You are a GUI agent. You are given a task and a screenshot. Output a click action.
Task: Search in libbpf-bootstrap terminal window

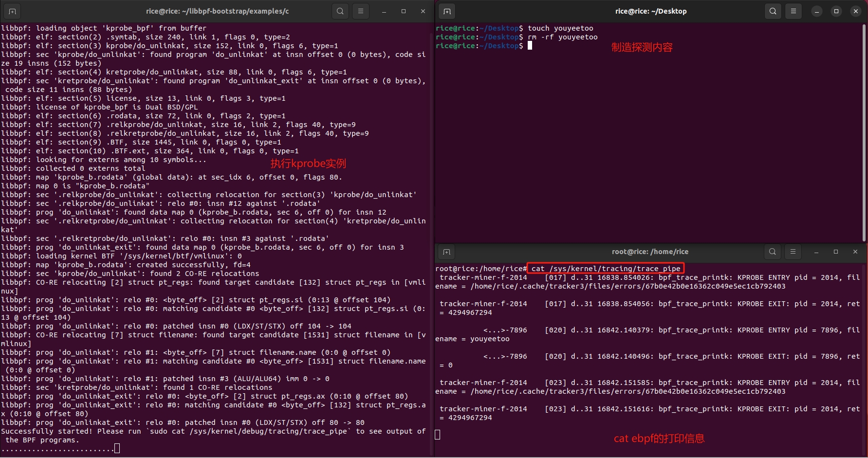pyautogui.click(x=340, y=11)
